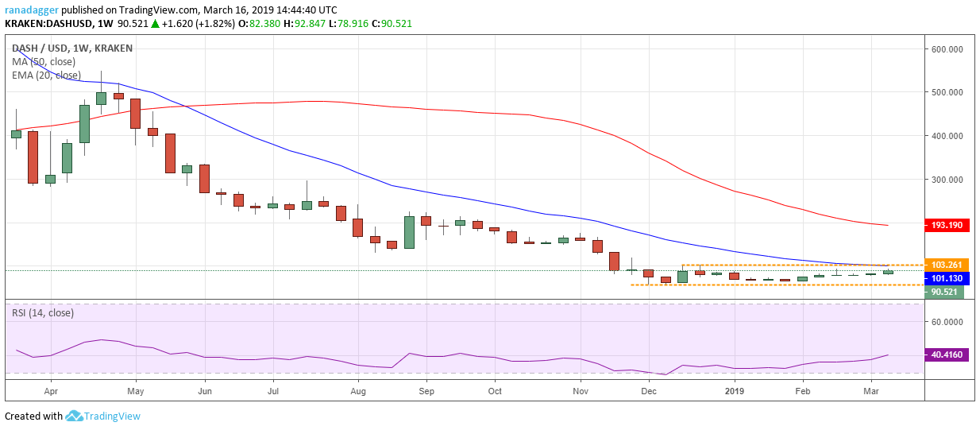The image size is (980, 430).
Task: Click the Jun label on time axis
Action: pyautogui.click(x=204, y=391)
